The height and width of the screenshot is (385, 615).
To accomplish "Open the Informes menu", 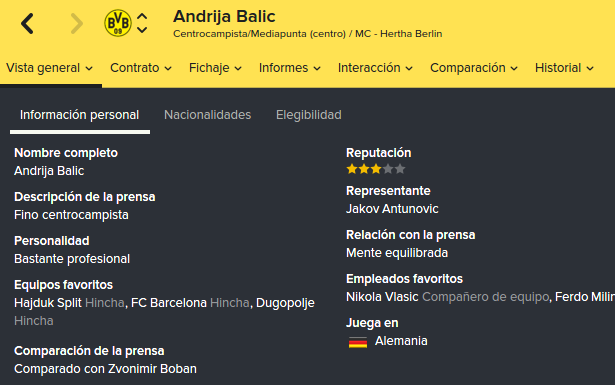I will [289, 68].
